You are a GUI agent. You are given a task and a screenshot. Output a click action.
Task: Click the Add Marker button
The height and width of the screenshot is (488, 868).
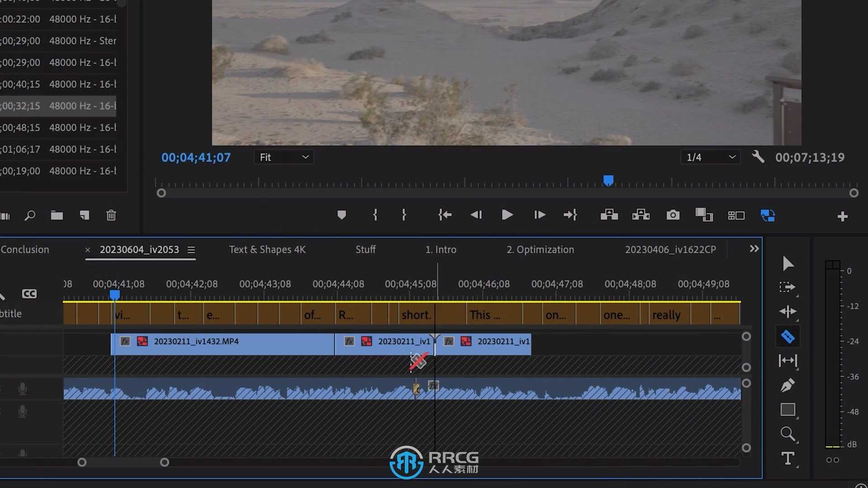tap(342, 215)
